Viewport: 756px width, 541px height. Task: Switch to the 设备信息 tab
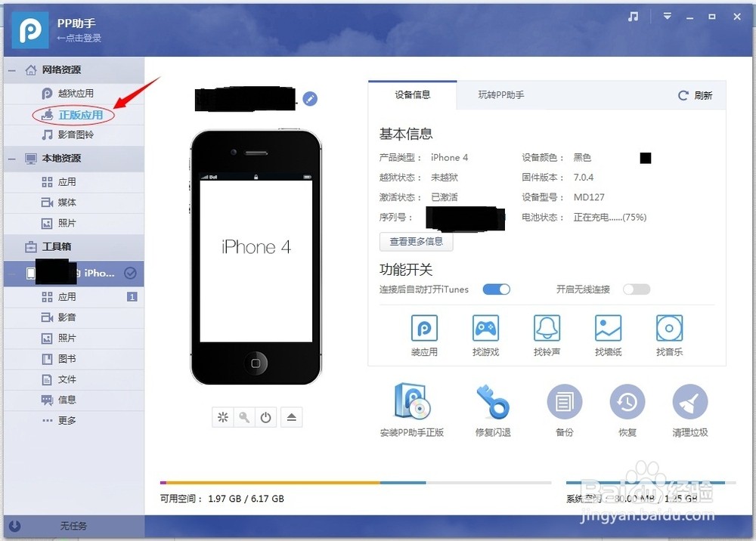pos(412,95)
